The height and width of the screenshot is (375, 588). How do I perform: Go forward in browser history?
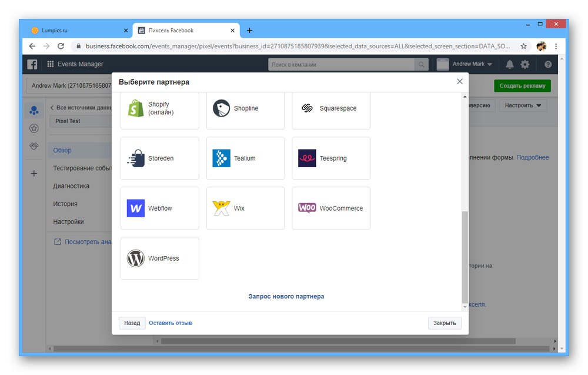[x=46, y=46]
